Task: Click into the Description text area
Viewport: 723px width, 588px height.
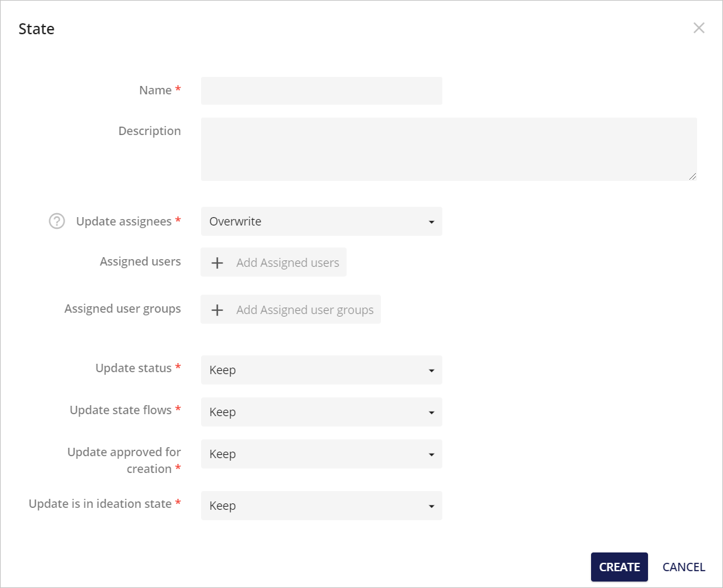Action: (449, 149)
